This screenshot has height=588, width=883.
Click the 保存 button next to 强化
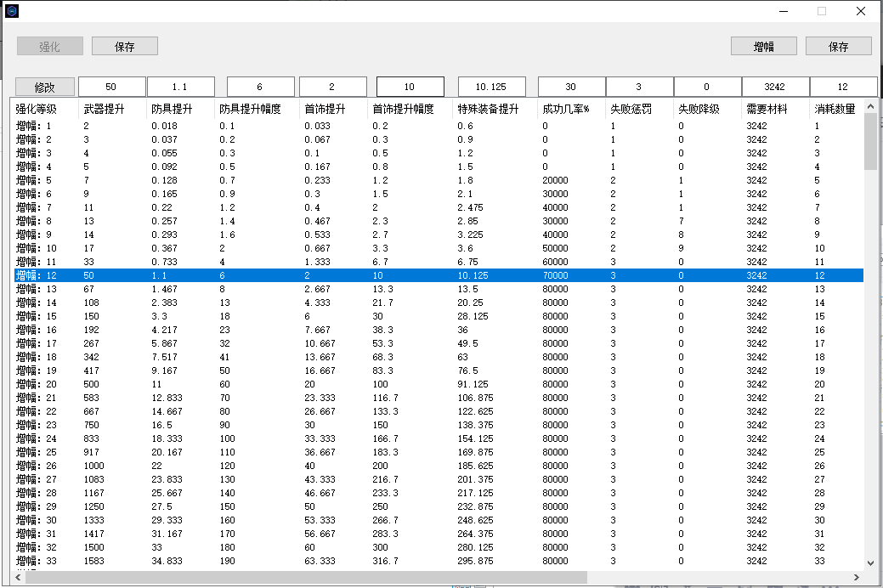tap(125, 46)
